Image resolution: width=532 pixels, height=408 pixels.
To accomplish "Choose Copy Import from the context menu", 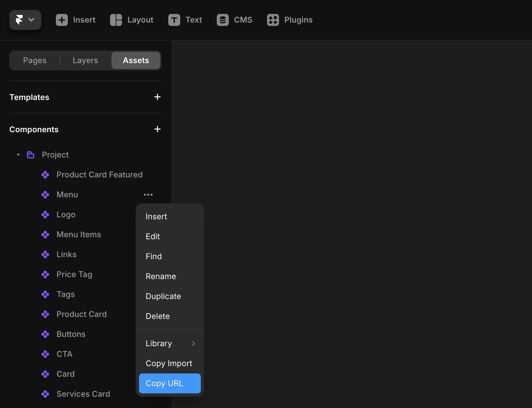I will click(x=170, y=363).
